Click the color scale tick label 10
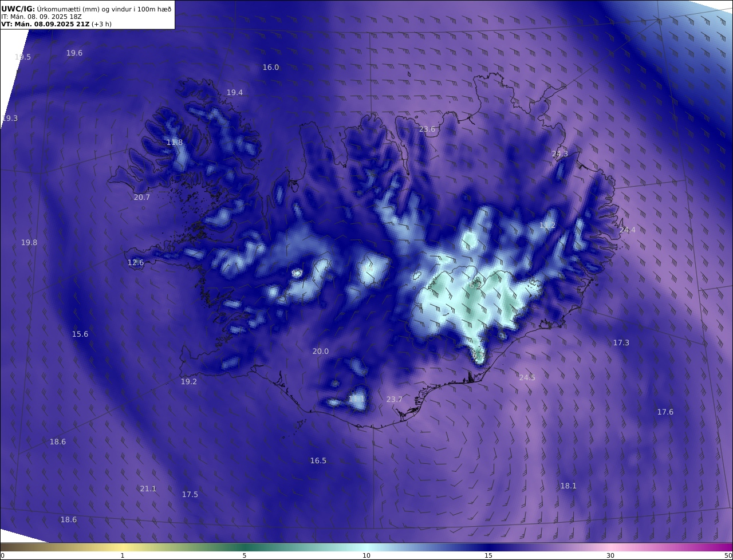 (x=366, y=555)
